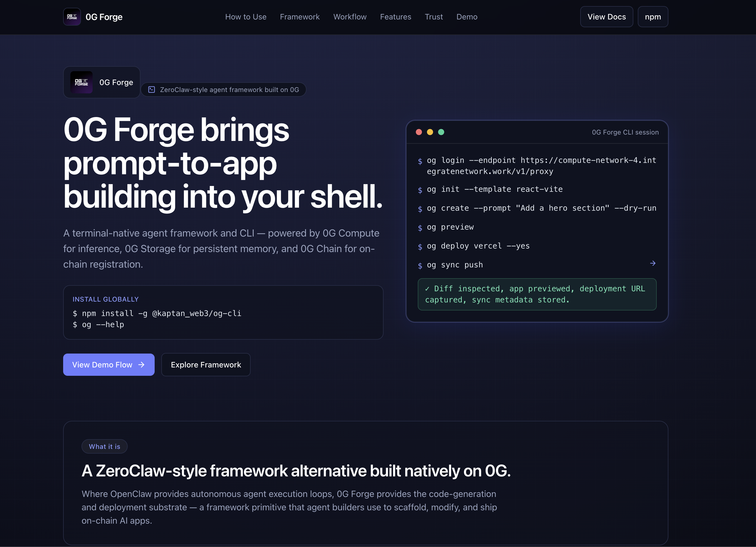Click the INSTALL GLOBALLY label
The height and width of the screenshot is (547, 756).
click(106, 299)
